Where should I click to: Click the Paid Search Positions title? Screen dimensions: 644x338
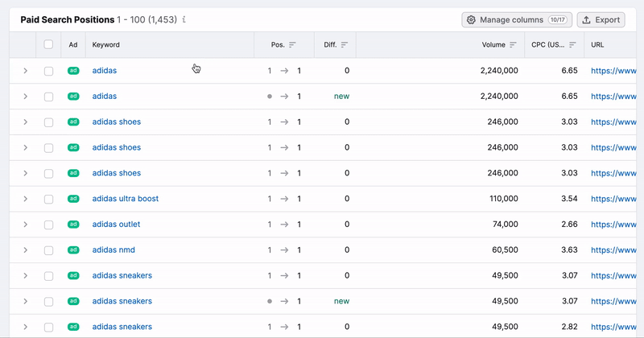click(x=68, y=19)
